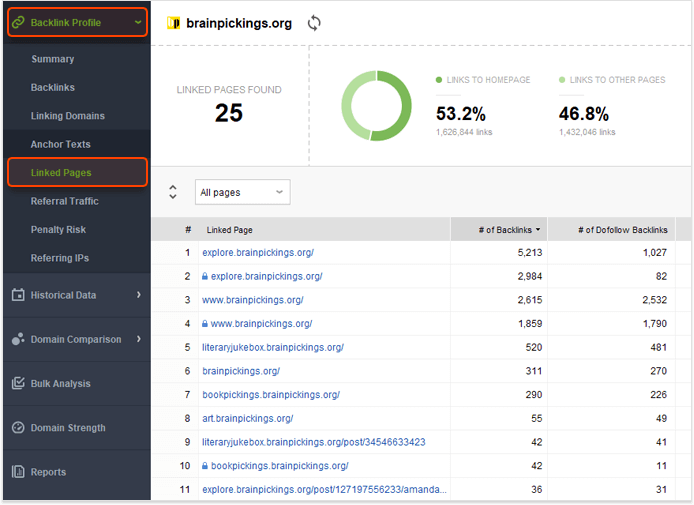This screenshot has width=694, height=505.
Task: Click the Backlink Profile chain-link icon
Action: pyautogui.click(x=18, y=22)
